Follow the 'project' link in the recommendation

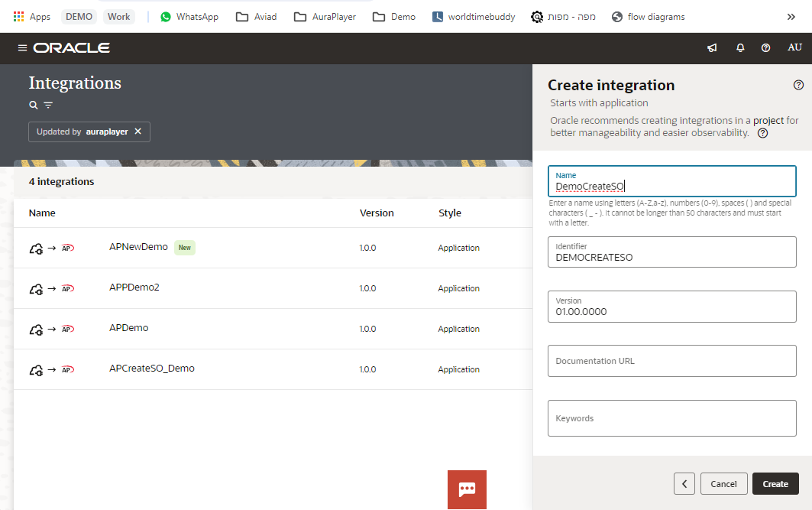(768, 120)
